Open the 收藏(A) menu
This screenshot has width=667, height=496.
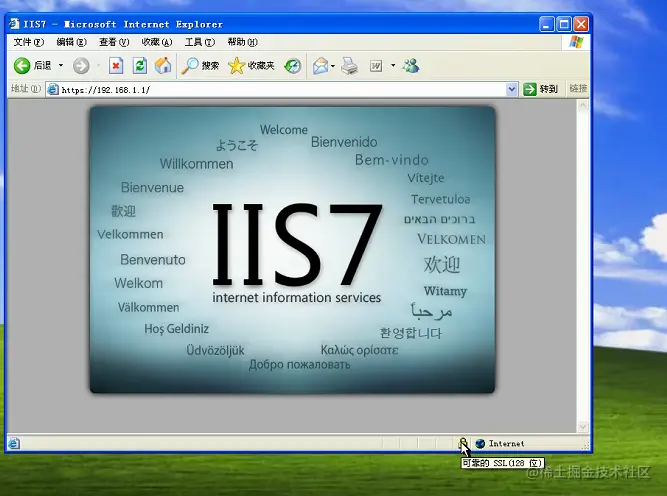pos(157,42)
